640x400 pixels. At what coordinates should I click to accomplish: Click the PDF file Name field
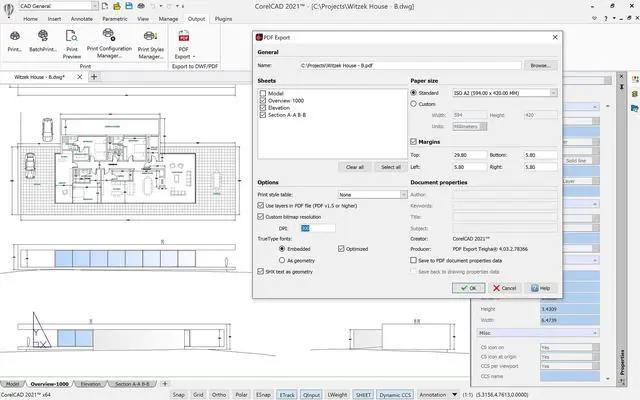(410, 65)
